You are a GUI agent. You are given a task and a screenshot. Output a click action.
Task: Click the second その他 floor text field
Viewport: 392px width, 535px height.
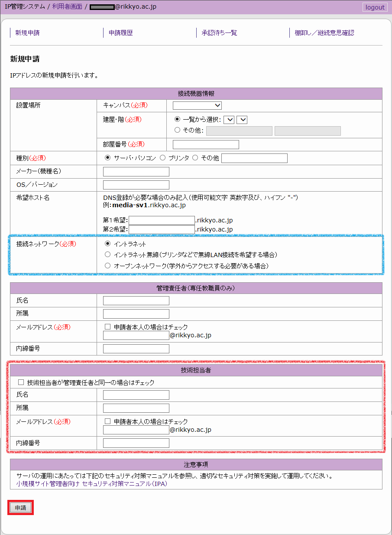tap(308, 131)
